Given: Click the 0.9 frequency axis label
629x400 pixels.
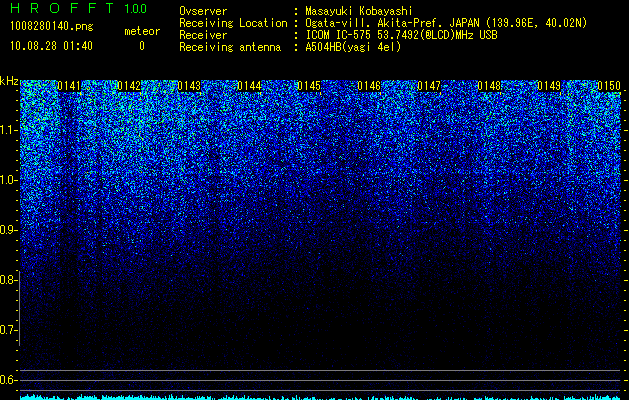Looking at the screenshot, I should [6, 230].
